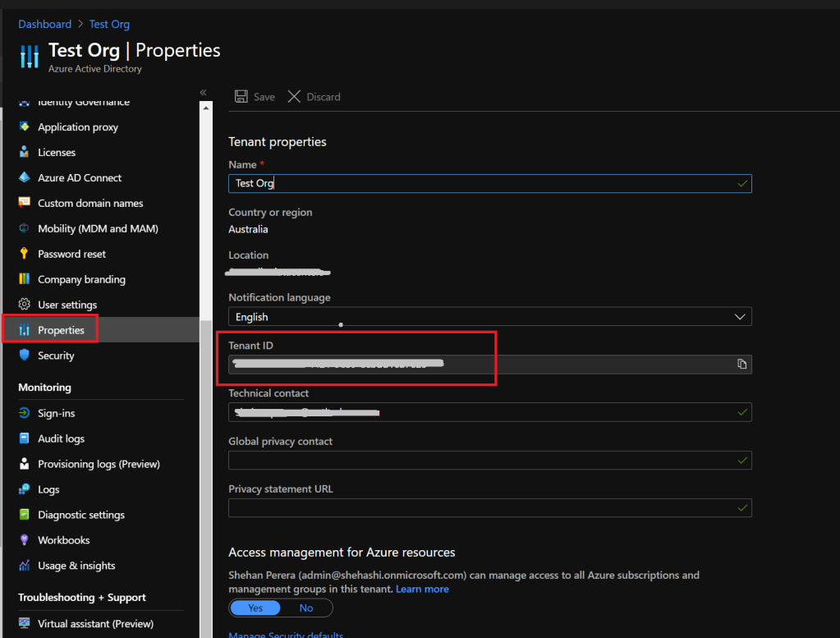Click the Azure AD Connect icon
840x638 pixels.
point(25,177)
